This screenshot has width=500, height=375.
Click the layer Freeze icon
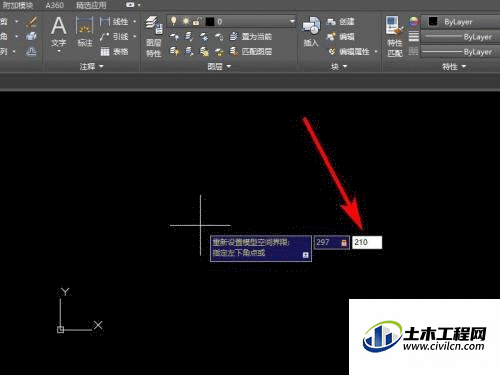click(204, 36)
